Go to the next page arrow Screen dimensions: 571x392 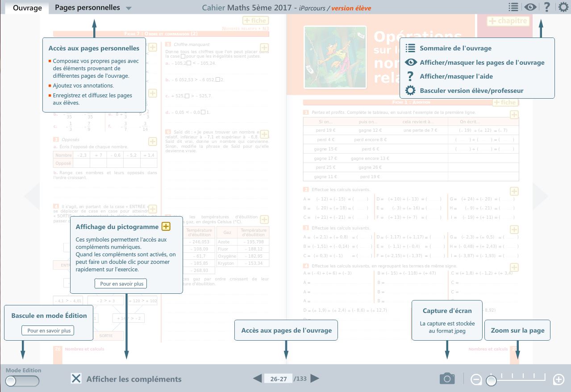tap(315, 379)
